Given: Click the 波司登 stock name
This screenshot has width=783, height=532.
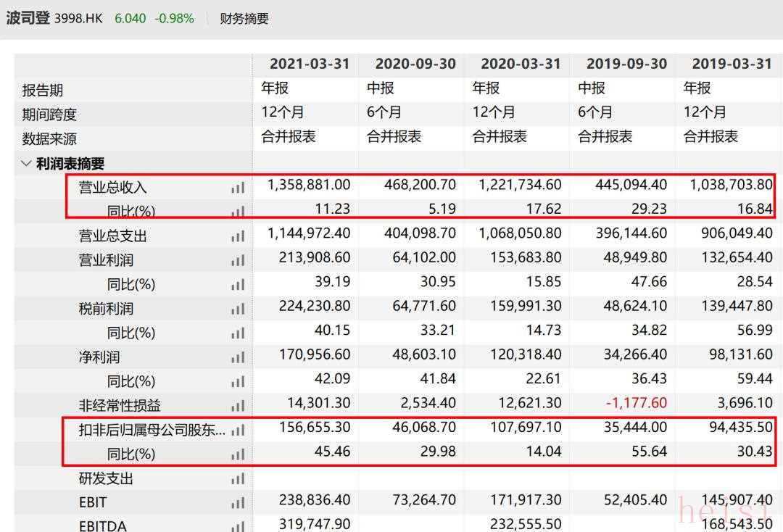Looking at the screenshot, I should (x=28, y=19).
